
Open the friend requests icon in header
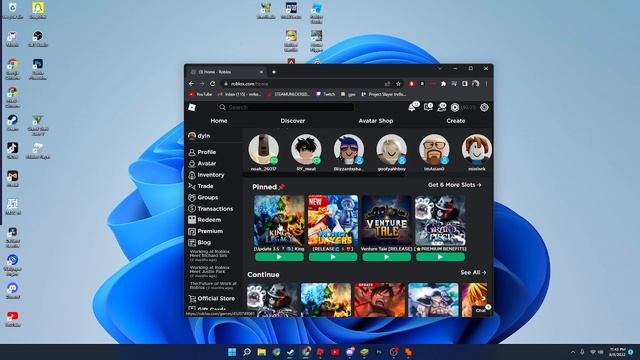coord(442,107)
